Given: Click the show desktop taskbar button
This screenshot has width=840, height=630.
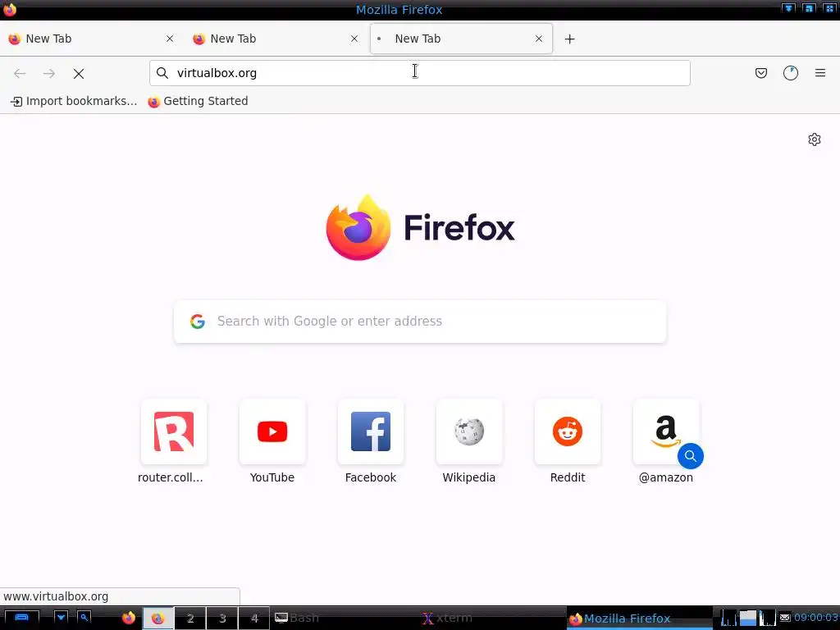Looking at the screenshot, I should [x=21, y=618].
